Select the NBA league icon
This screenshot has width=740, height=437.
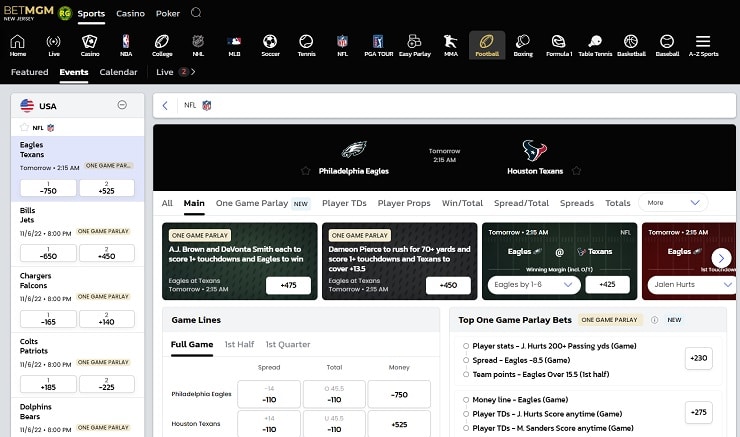126,45
